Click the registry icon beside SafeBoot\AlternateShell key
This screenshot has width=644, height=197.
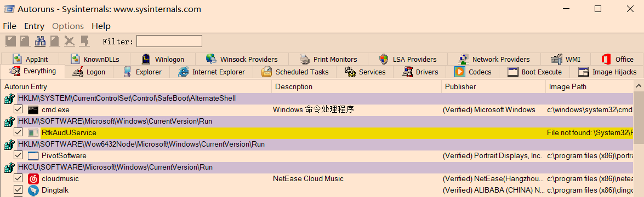tap(9, 99)
